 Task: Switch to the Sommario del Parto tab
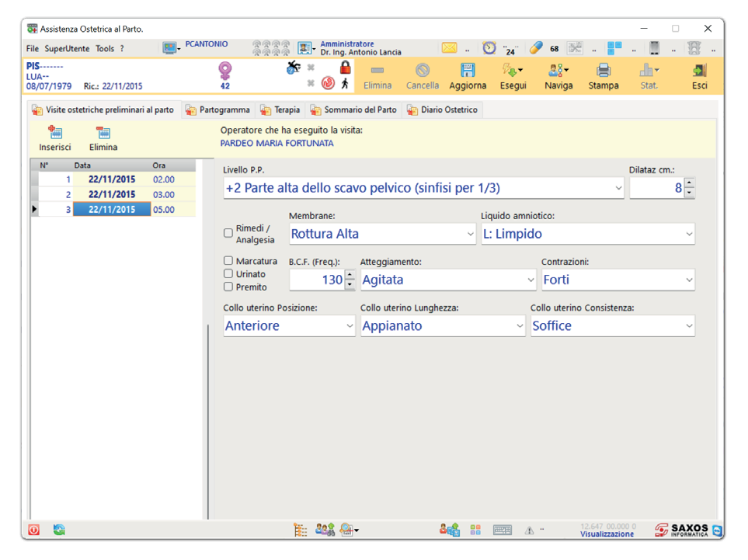pyautogui.click(x=353, y=110)
